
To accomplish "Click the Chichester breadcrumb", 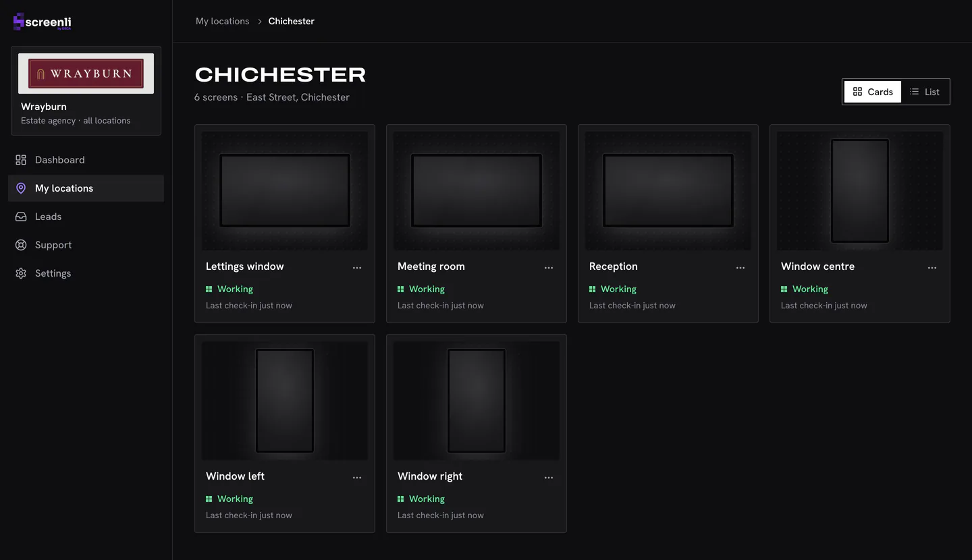I will 291,21.
